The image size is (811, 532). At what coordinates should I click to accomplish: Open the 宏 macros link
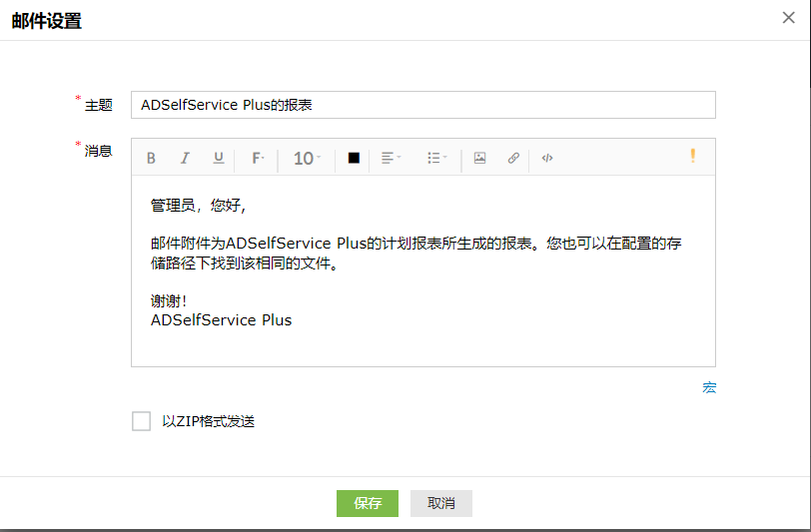point(709,387)
